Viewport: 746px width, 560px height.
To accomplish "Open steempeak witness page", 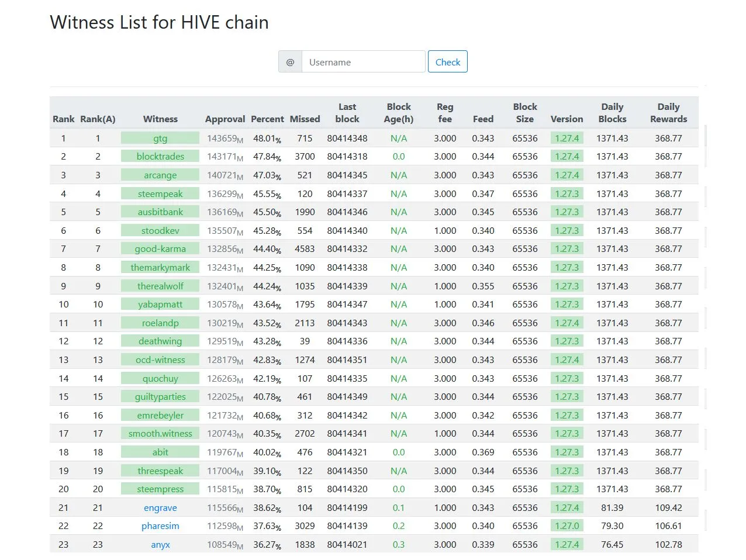I will [160, 194].
